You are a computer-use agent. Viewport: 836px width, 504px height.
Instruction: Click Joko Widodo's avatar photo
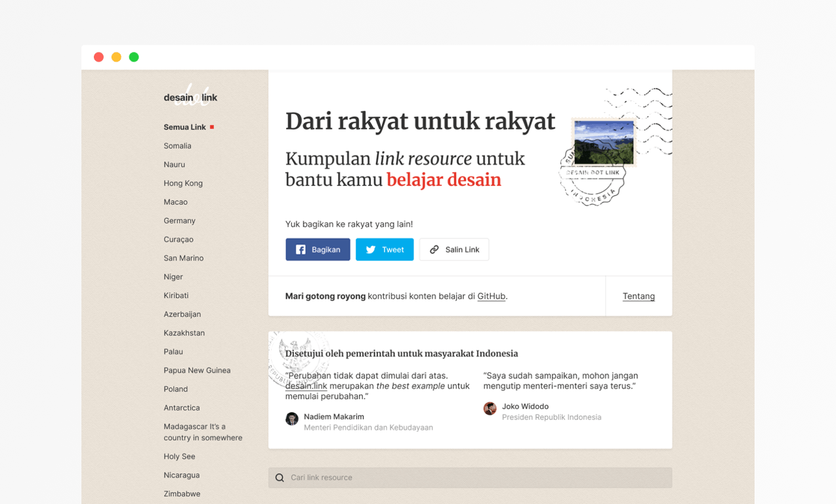[x=490, y=408]
